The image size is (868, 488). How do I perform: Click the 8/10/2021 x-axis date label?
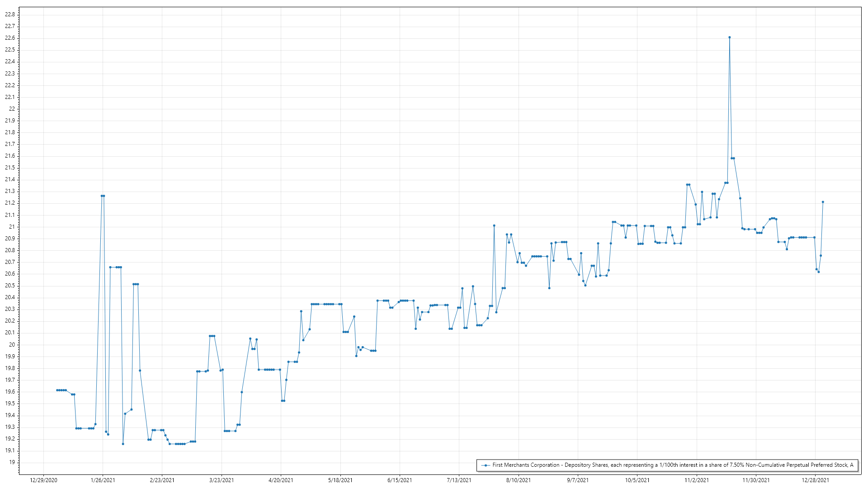[x=518, y=480]
